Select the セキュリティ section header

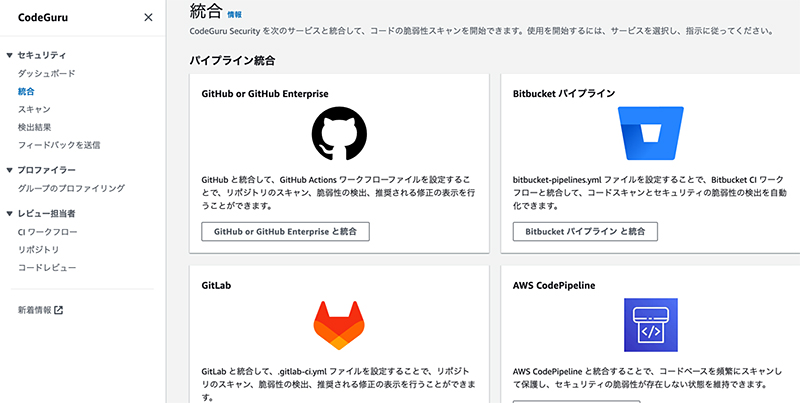(x=41, y=55)
